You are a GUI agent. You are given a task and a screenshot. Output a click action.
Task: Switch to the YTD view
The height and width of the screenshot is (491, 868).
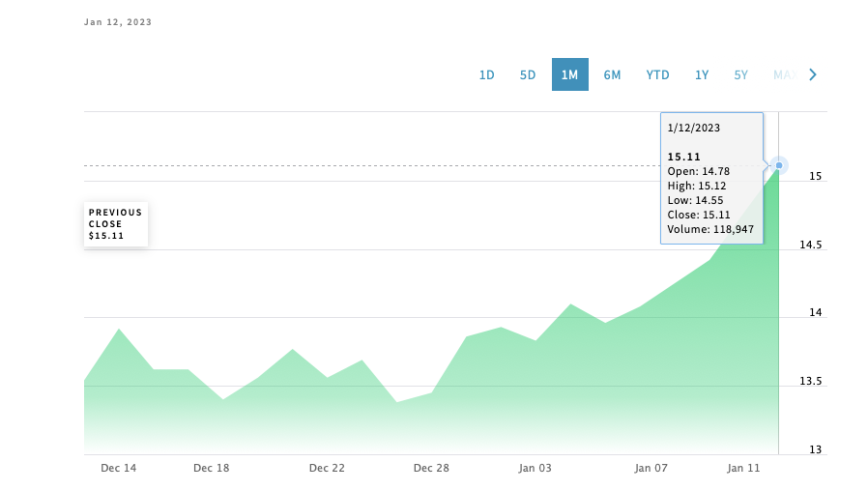coord(657,74)
